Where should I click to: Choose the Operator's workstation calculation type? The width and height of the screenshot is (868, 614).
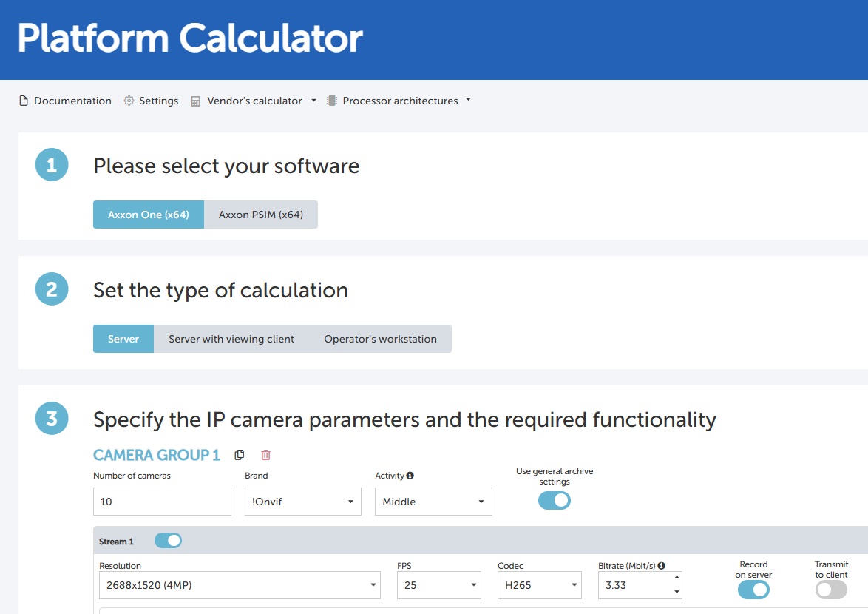point(380,339)
